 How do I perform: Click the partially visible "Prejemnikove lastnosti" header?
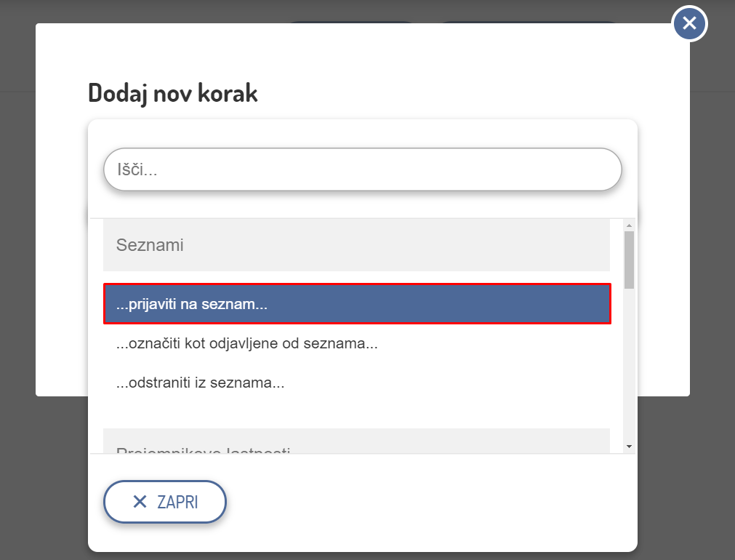click(x=356, y=446)
